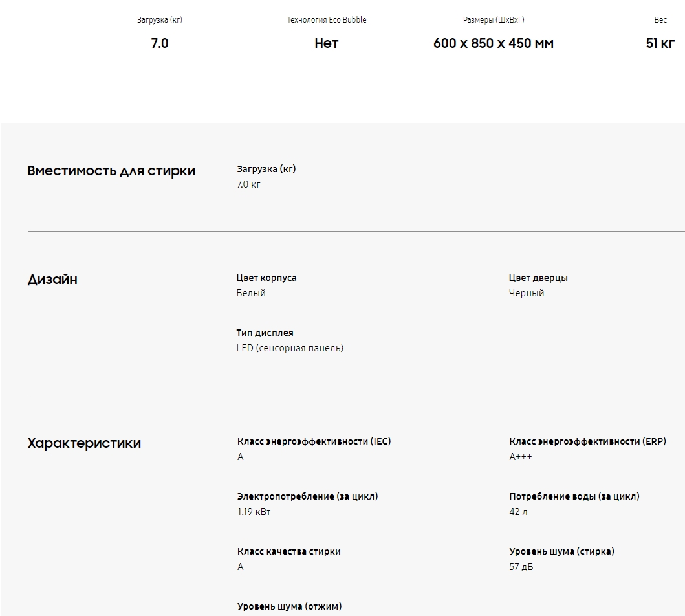Click the 1.19 кВт power consumption value

tap(254, 512)
